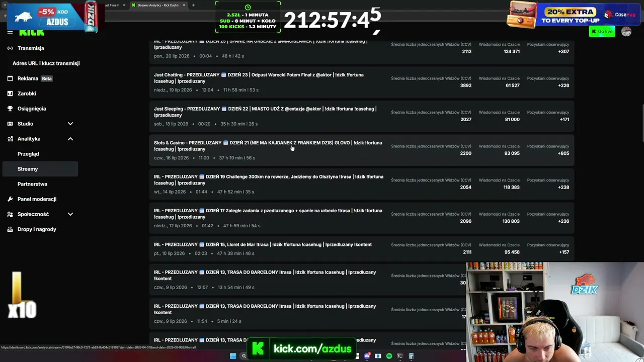Click the Analityka graph icon
The height and width of the screenshot is (362, 644).
click(10, 139)
